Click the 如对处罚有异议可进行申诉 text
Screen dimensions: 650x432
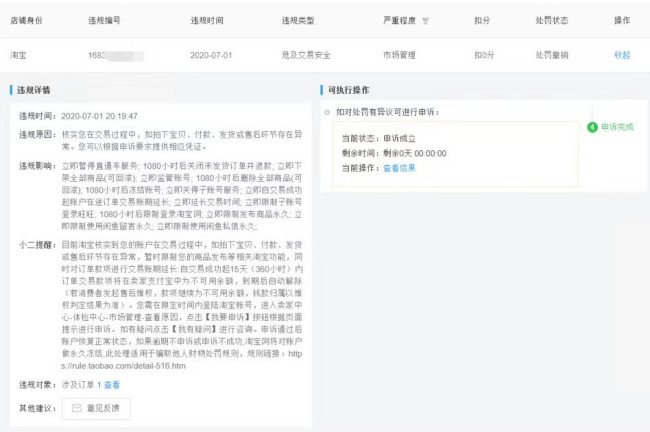387,112
